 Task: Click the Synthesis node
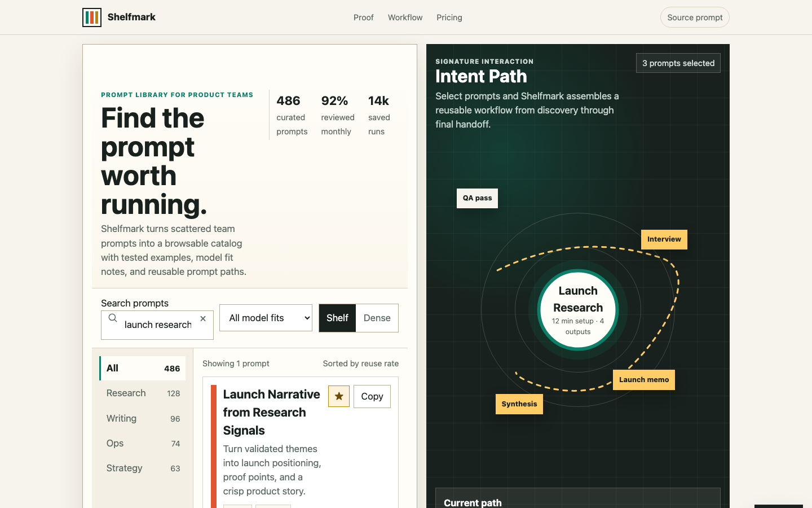tap(519, 404)
